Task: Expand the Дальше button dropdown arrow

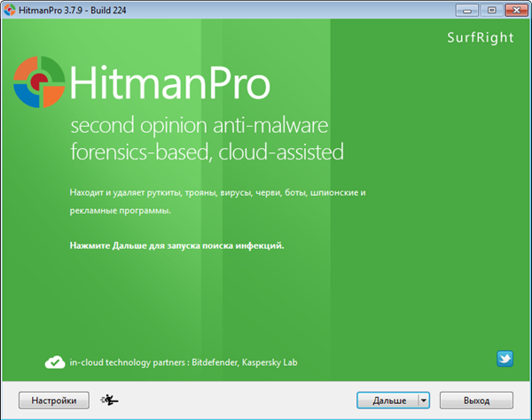Action: 423,401
